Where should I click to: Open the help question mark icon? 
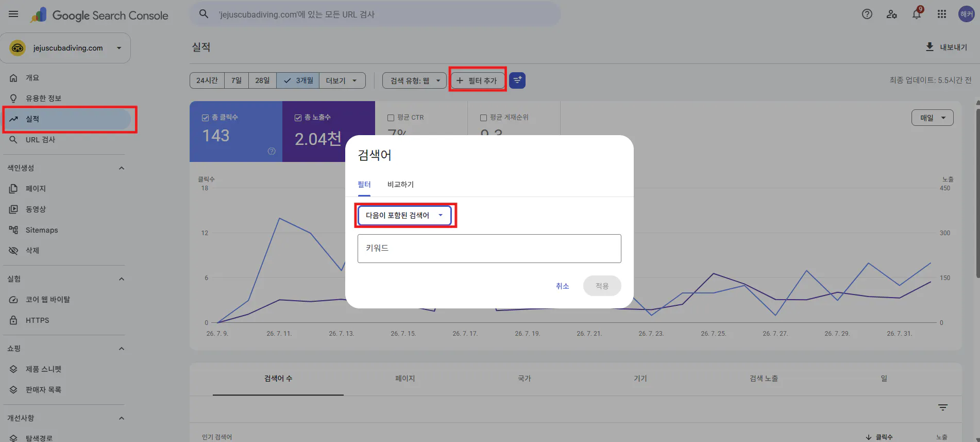[867, 14]
